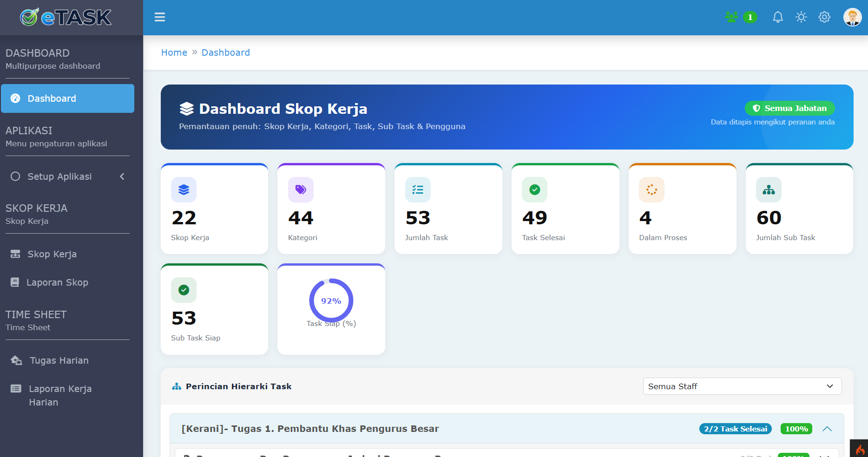
Task: Click the Home breadcrumb link
Action: click(x=174, y=52)
